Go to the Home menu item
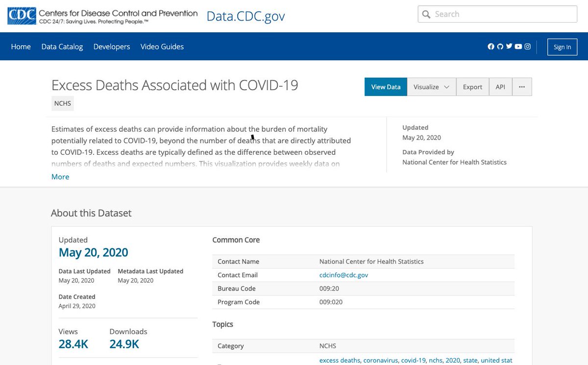The image size is (588, 365). pyautogui.click(x=21, y=47)
